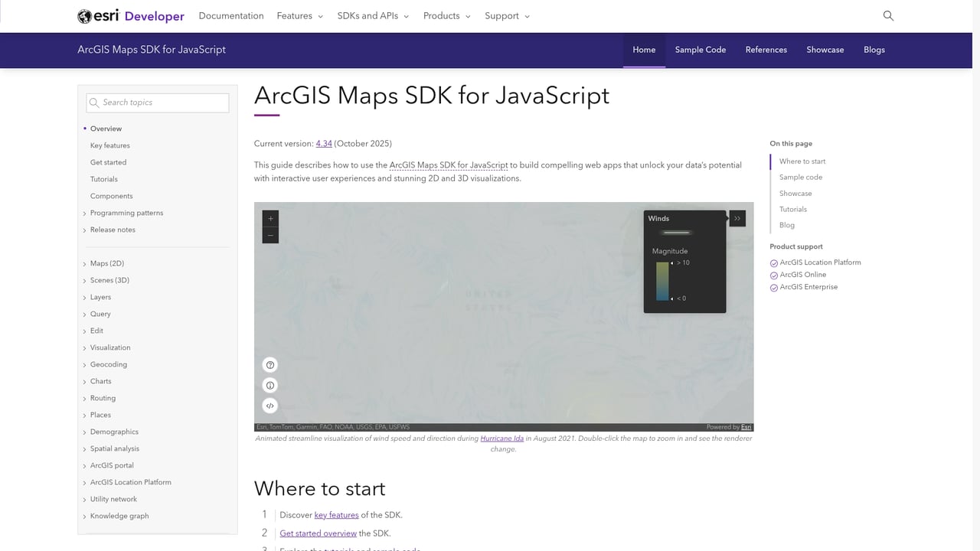
Task: Open the code sample icon on the map
Action: point(269,405)
